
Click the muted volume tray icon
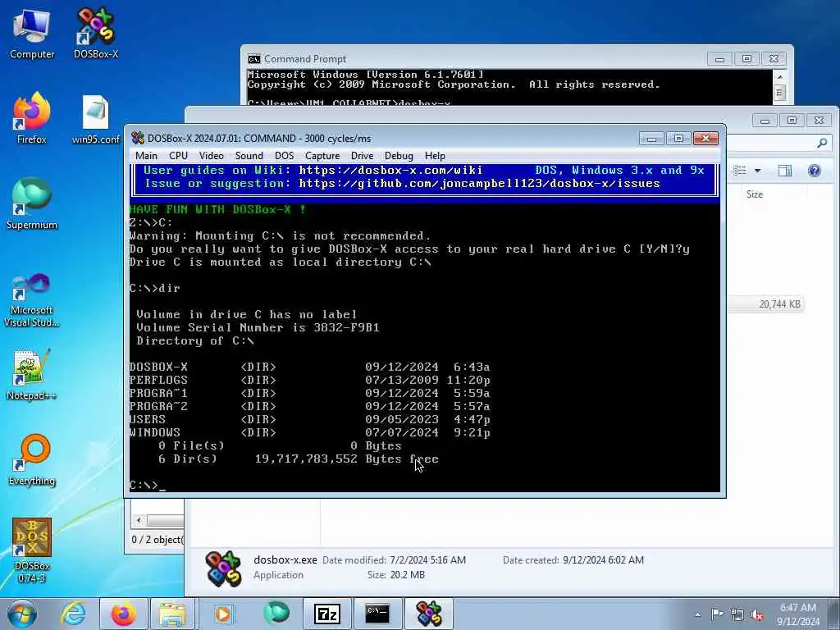coord(757,615)
